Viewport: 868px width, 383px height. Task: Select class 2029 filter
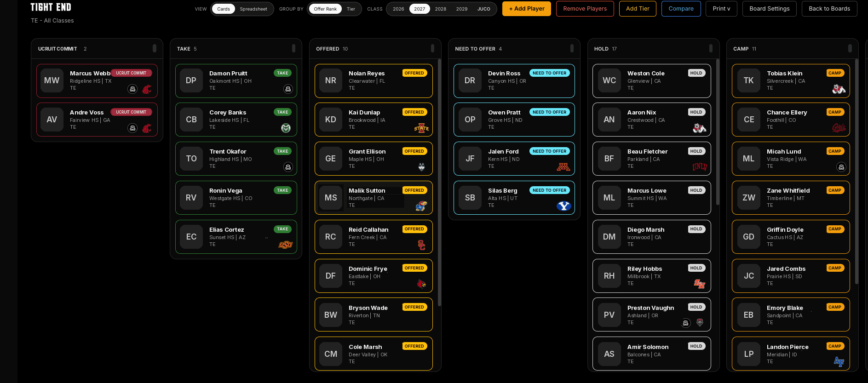tap(462, 9)
